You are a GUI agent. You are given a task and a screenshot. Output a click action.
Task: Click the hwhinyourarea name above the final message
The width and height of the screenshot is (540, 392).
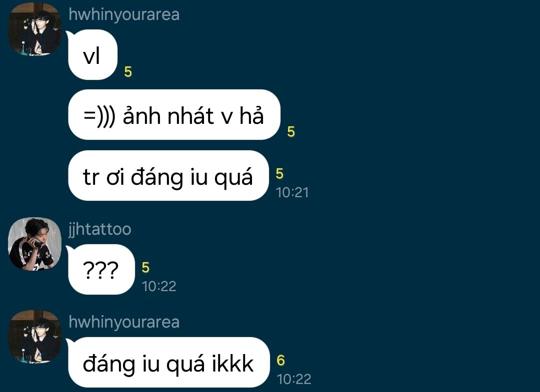point(124,322)
